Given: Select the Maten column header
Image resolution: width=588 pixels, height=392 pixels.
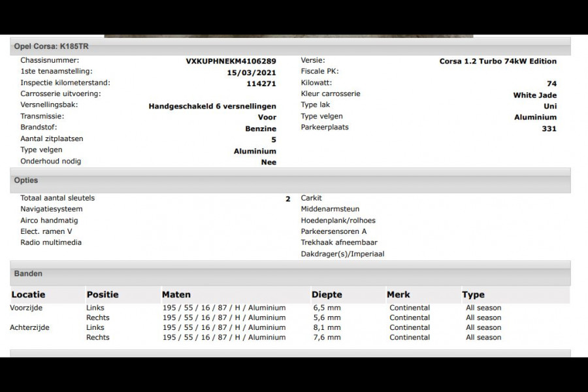Looking at the screenshot, I should 176,294.
